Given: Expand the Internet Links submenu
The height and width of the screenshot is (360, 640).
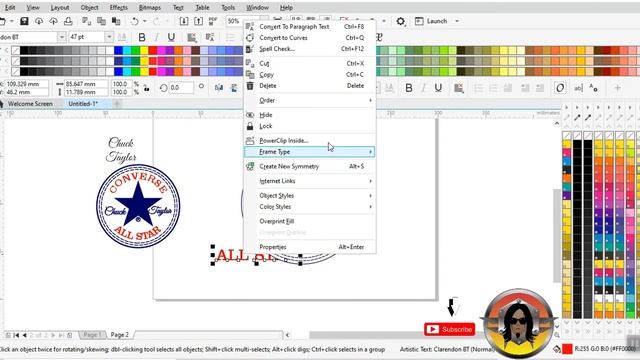Looking at the screenshot, I should 310,181.
